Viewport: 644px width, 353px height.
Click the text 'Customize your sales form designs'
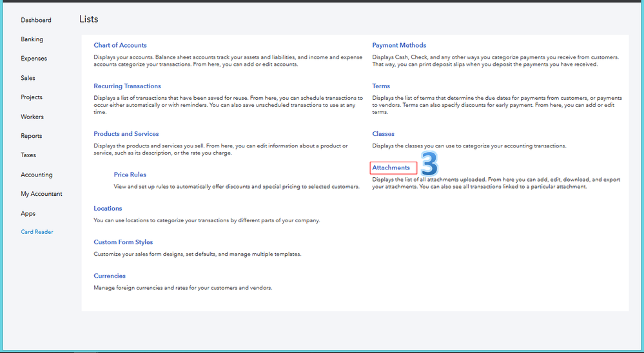pyautogui.click(x=197, y=254)
